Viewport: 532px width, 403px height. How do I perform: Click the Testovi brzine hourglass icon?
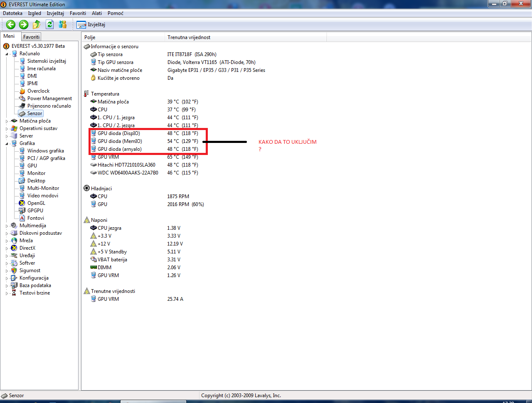[14, 293]
